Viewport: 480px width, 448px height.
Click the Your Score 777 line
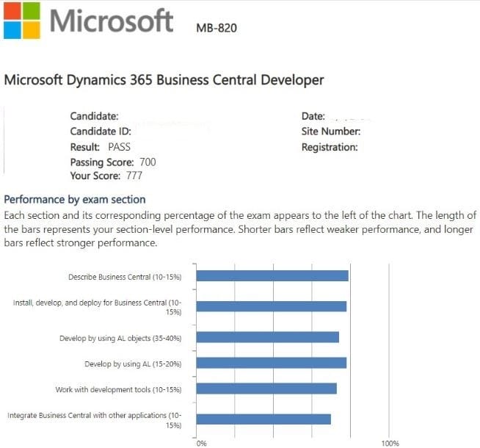(x=106, y=176)
